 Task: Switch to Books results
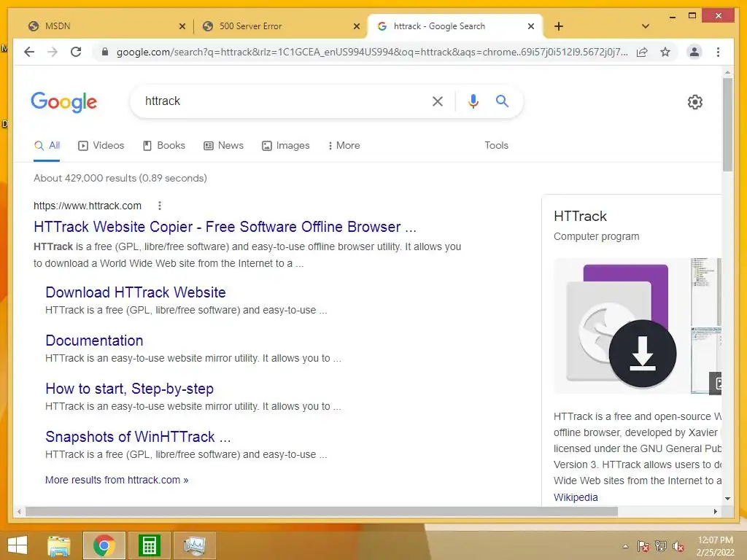pyautogui.click(x=164, y=146)
